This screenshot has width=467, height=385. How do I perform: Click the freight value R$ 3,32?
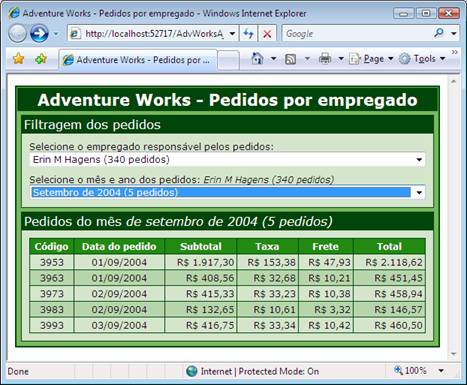coord(332,310)
